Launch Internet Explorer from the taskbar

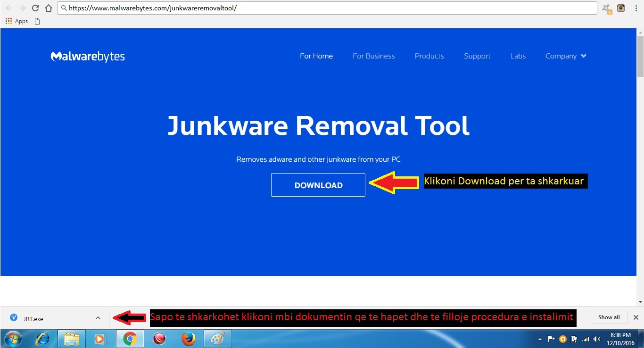(x=42, y=339)
